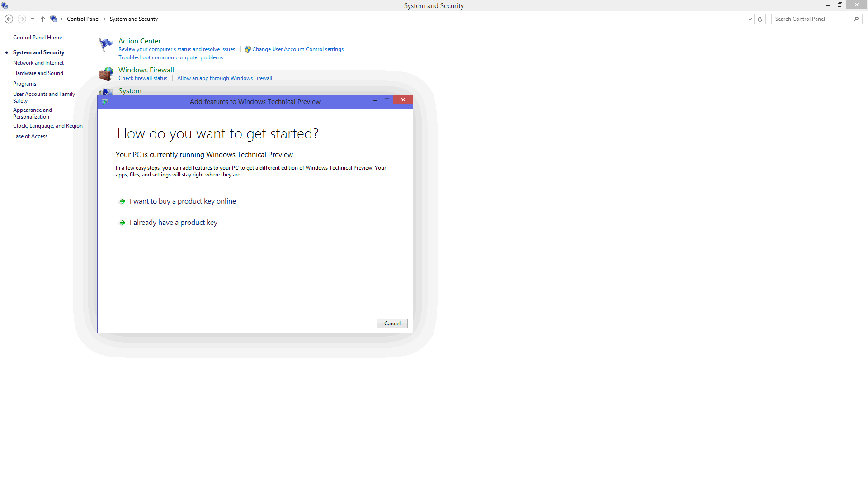Open User Accounts and Family Safety

44,97
